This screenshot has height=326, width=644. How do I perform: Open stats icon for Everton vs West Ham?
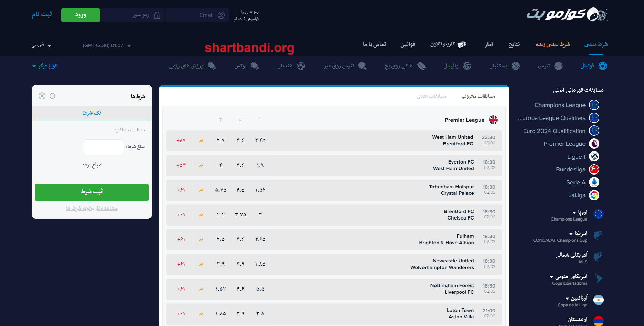click(201, 165)
